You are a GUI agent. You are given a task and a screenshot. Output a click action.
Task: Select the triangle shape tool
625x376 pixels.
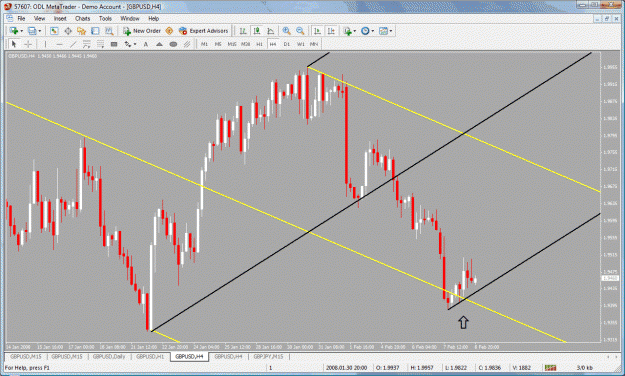(x=159, y=44)
